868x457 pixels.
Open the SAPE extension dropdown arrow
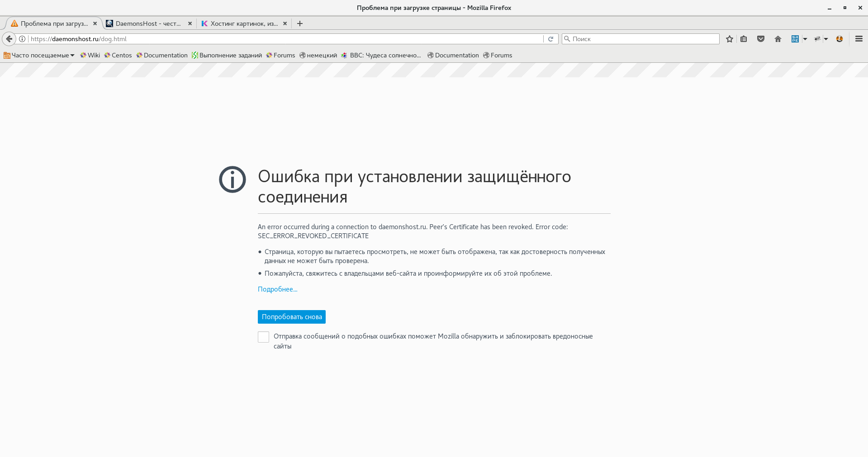point(805,39)
